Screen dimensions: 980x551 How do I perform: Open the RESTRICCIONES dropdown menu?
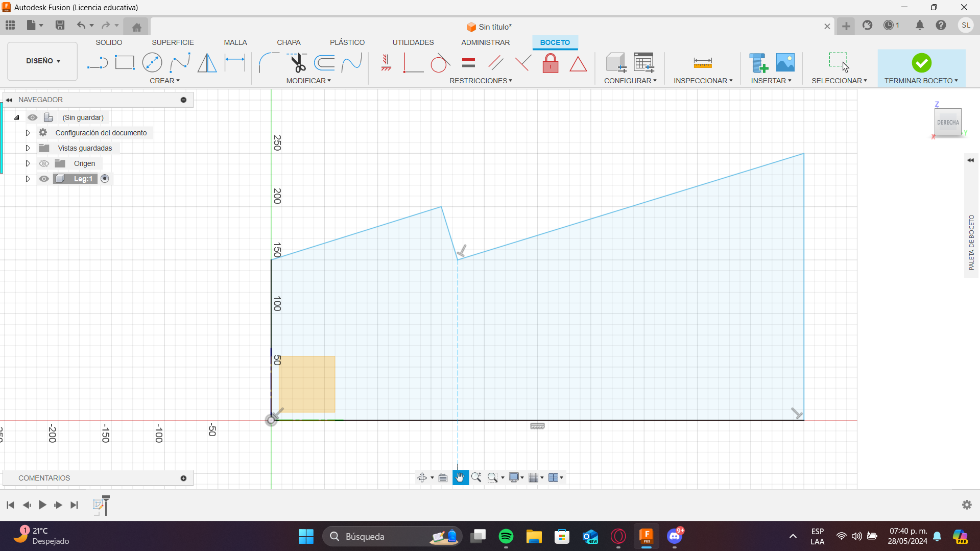481,81
